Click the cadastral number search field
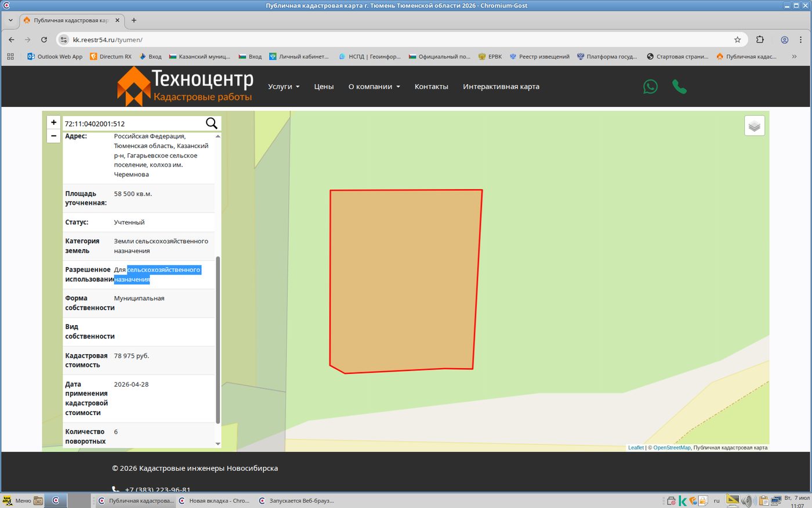 pyautogui.click(x=133, y=123)
